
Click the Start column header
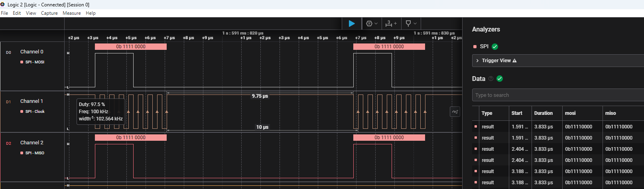517,113
